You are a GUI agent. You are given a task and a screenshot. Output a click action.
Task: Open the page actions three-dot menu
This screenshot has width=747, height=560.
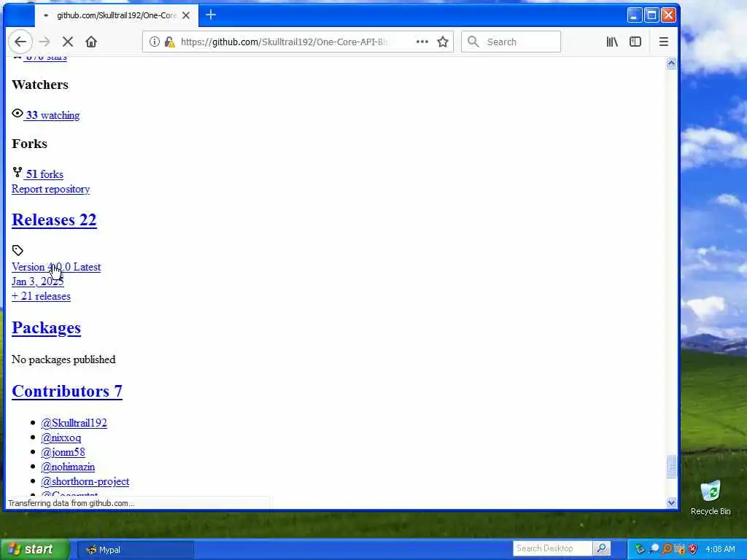422,42
